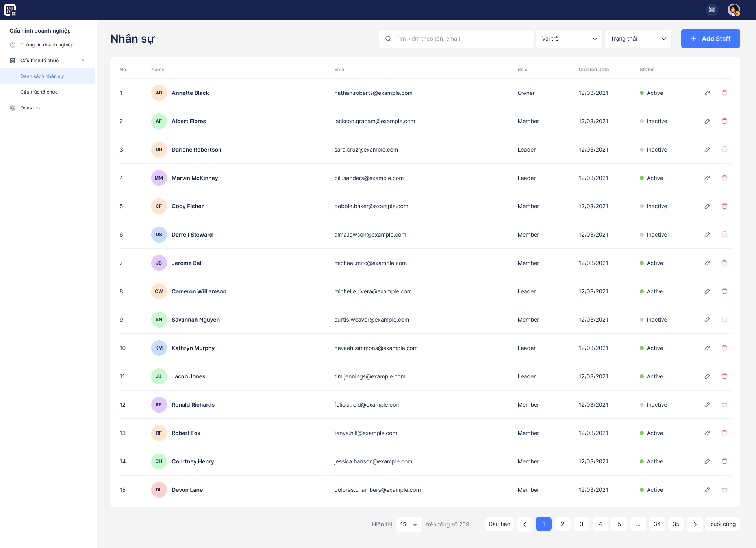Open user profile avatar in header
This screenshot has width=756, height=548.
point(734,10)
